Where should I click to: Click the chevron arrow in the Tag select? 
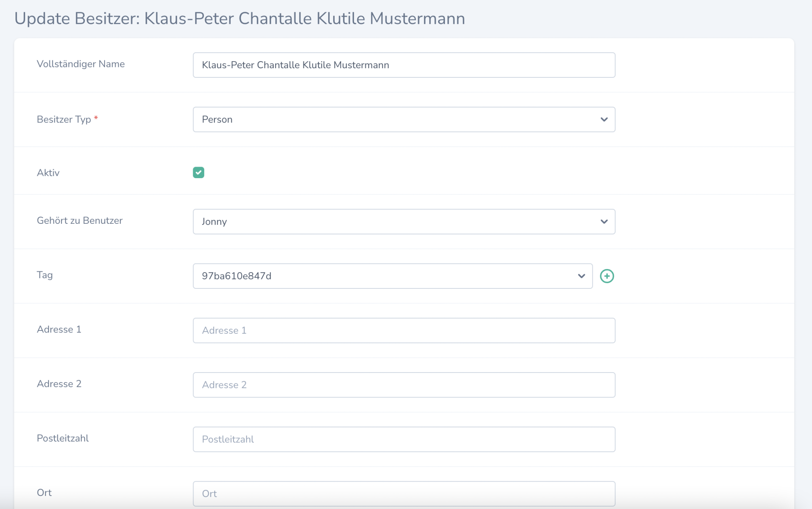click(581, 276)
